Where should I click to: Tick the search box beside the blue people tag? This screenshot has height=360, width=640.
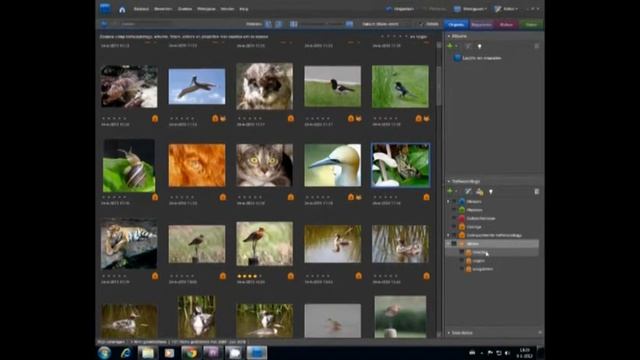(454, 202)
